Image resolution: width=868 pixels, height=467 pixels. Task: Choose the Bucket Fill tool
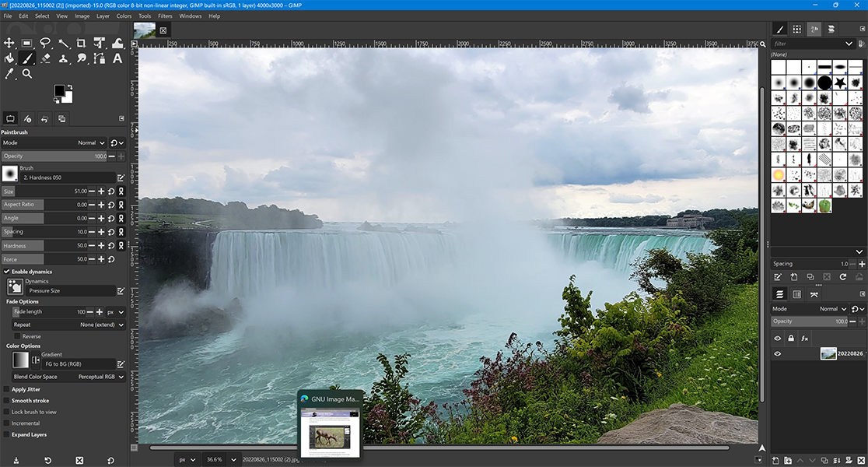9,58
